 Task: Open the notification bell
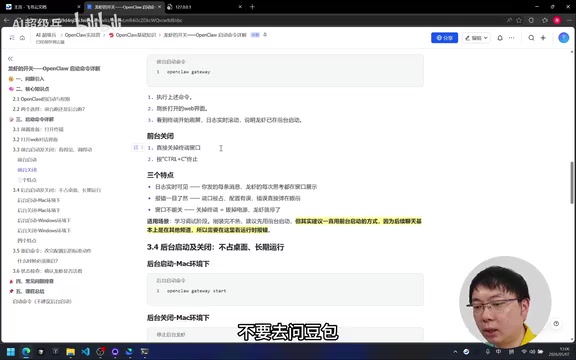pyautogui.click(x=500, y=38)
